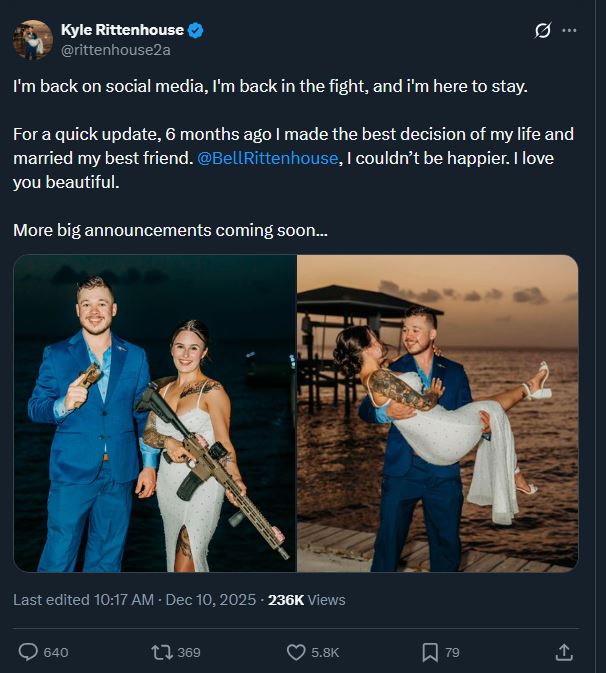
Task: Click the Kyle Rittenhouse display name
Action: click(123, 31)
